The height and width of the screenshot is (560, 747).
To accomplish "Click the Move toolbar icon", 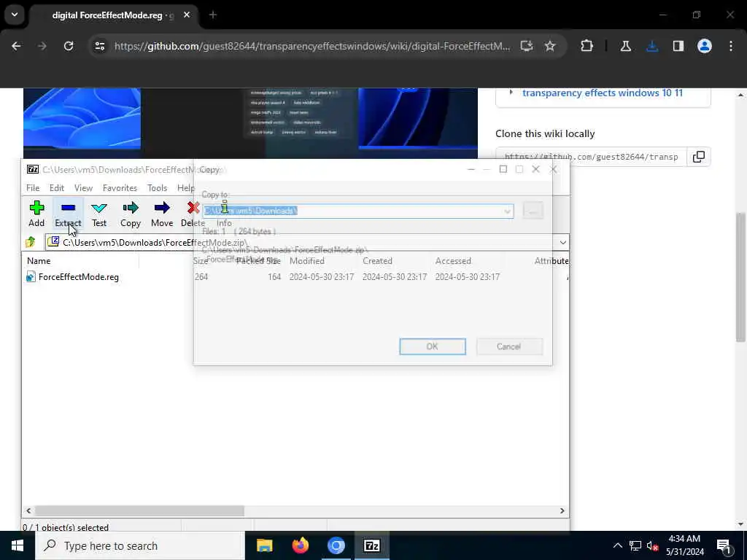I will pos(162,214).
